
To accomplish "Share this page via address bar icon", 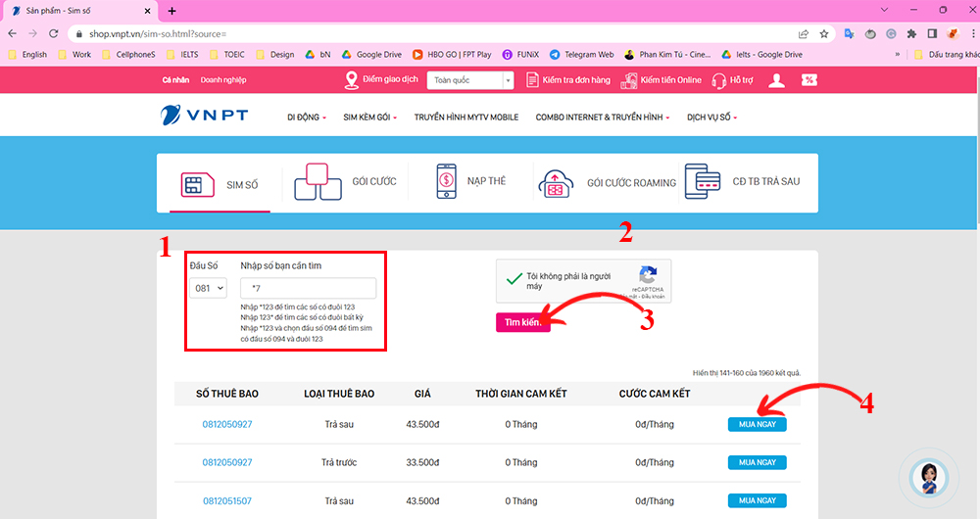I will [x=804, y=33].
